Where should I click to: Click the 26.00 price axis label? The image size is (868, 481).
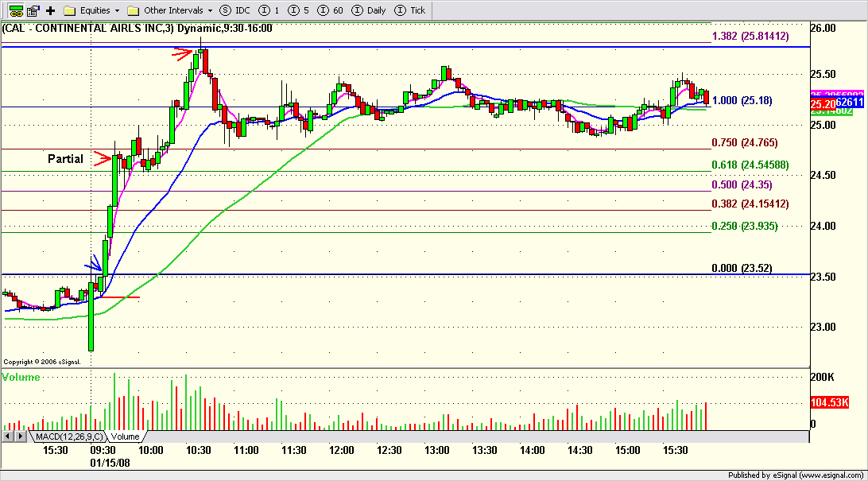pos(823,29)
